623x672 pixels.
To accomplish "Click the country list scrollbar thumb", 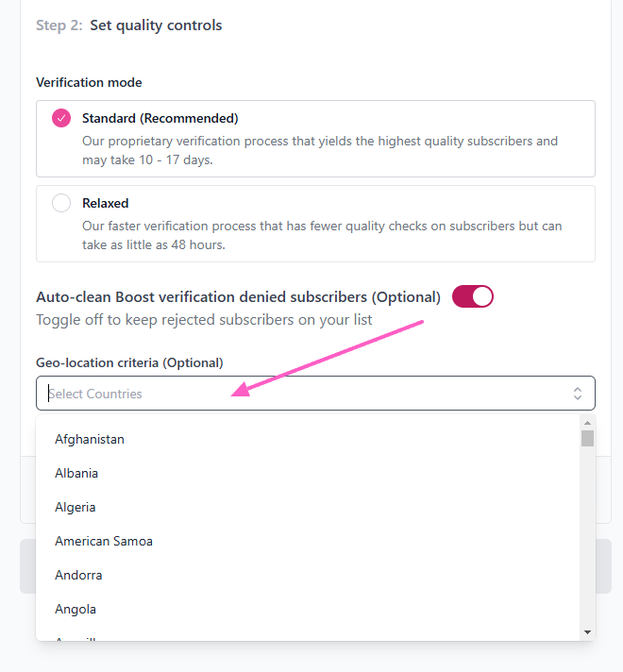I will [587, 438].
